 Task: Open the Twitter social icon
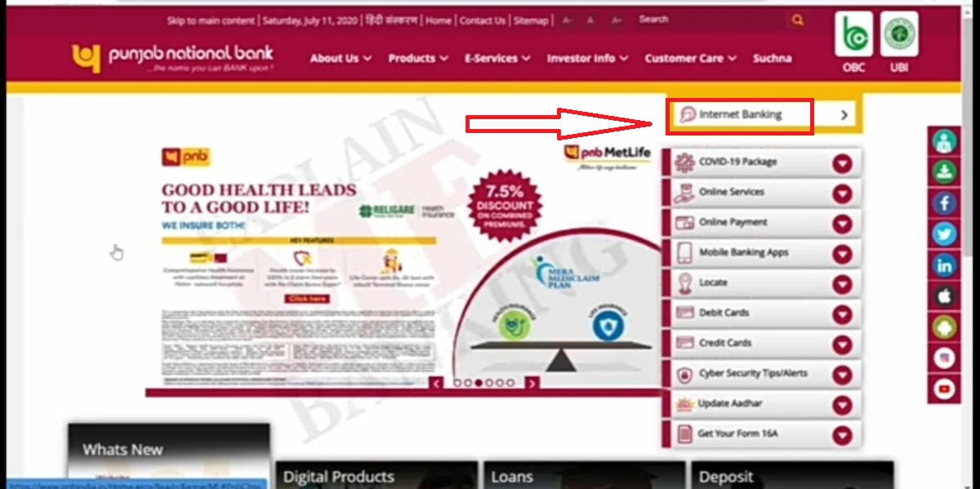[945, 234]
